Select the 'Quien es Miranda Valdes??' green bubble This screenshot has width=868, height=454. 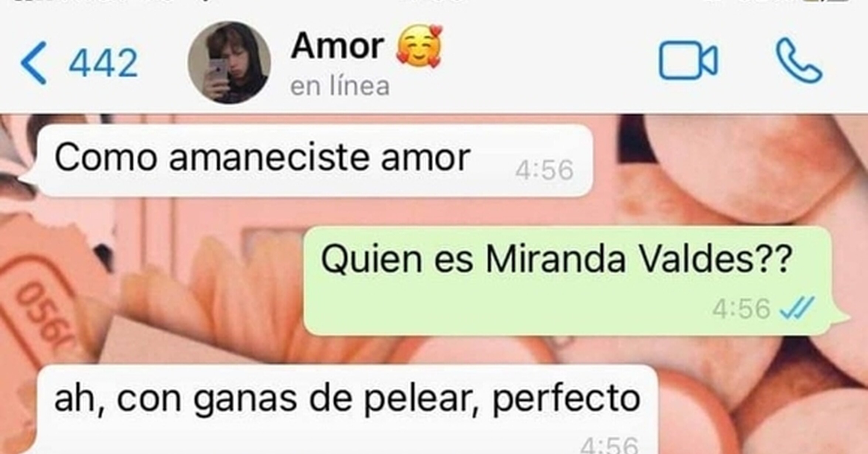point(567,281)
